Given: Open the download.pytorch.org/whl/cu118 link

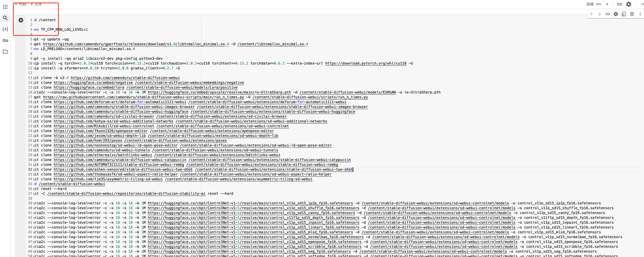Looking at the screenshot, I should (365, 63).
